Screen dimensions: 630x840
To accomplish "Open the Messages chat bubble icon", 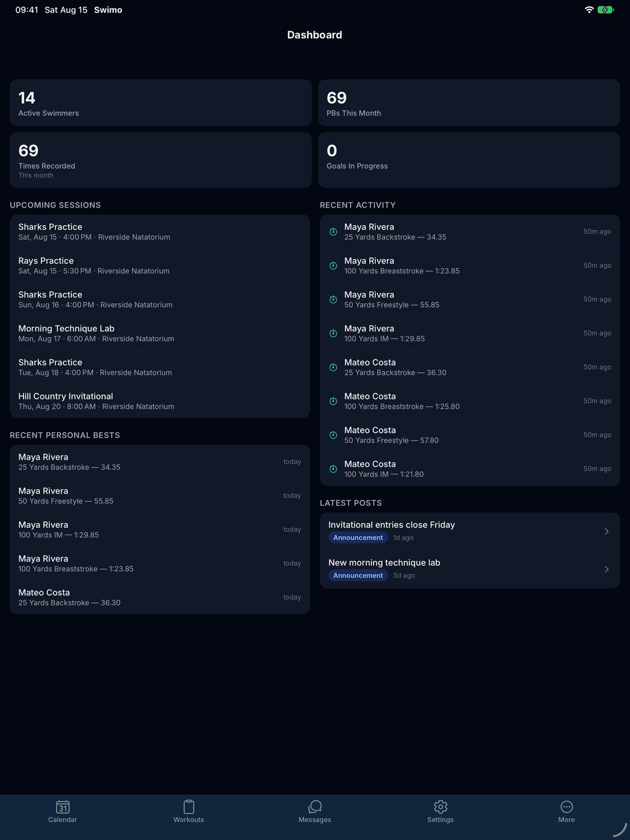I will tap(315, 806).
